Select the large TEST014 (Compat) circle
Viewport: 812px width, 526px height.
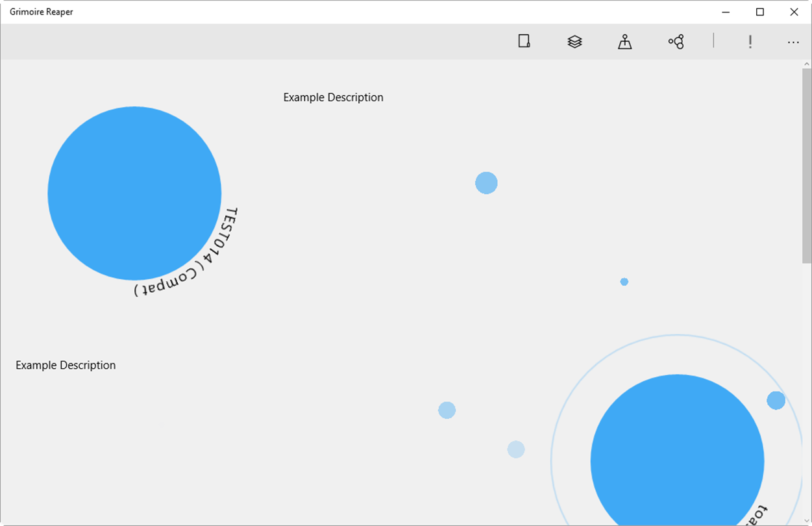(134, 194)
